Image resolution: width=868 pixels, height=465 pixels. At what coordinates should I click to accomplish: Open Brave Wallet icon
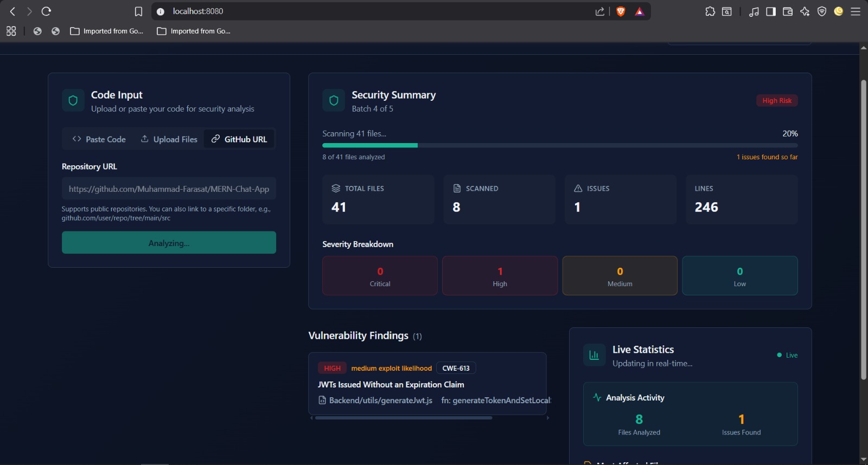point(788,11)
